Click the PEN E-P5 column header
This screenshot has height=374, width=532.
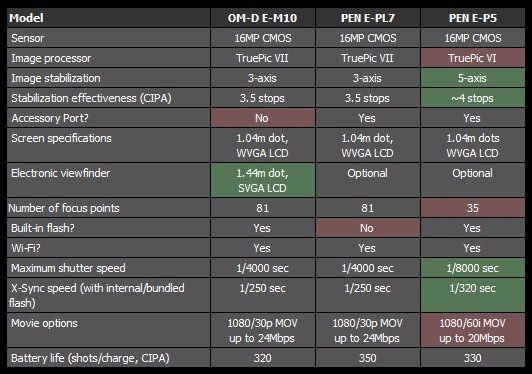point(473,18)
